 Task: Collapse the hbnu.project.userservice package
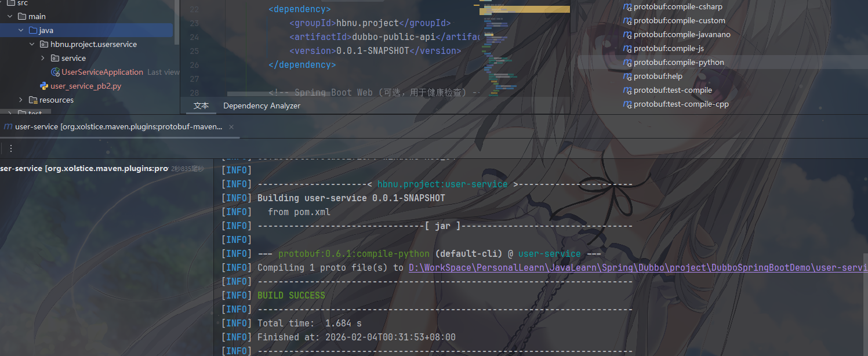[32, 44]
